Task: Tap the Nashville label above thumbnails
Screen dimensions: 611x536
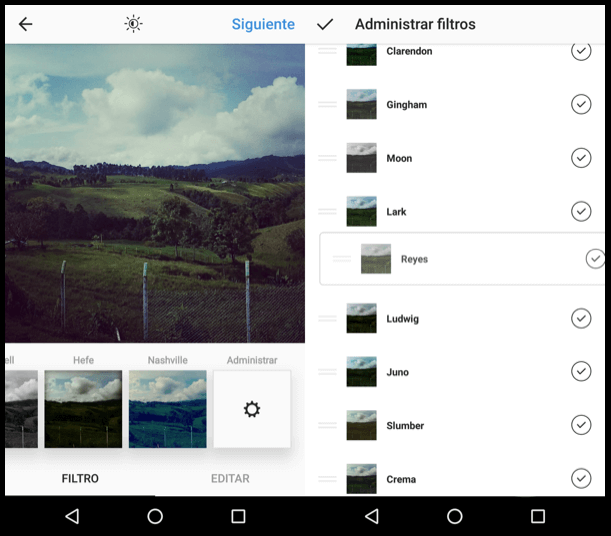Action: pos(168,360)
